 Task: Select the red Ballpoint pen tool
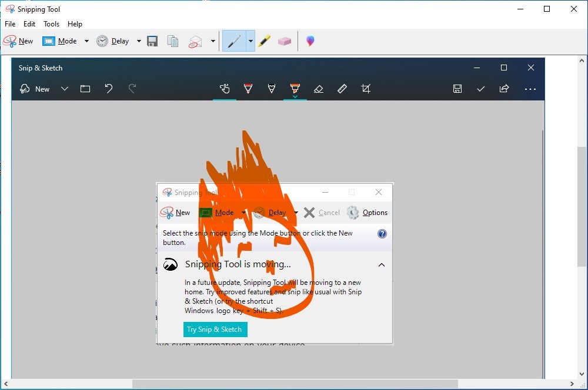tap(248, 89)
